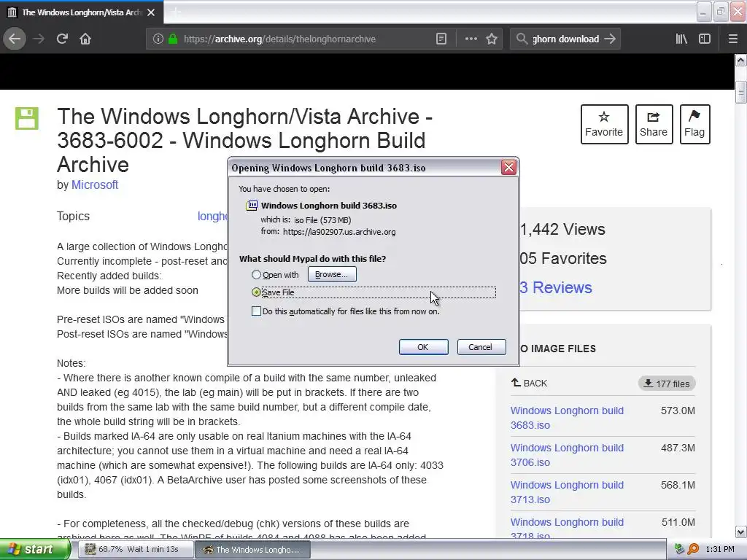
Task: Click the '05 Favorites' text
Action: click(564, 258)
